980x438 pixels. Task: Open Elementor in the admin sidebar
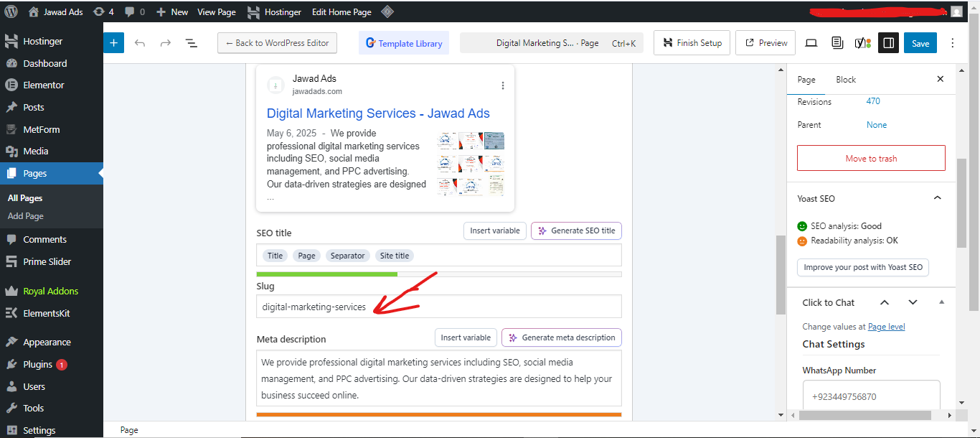[x=43, y=85]
